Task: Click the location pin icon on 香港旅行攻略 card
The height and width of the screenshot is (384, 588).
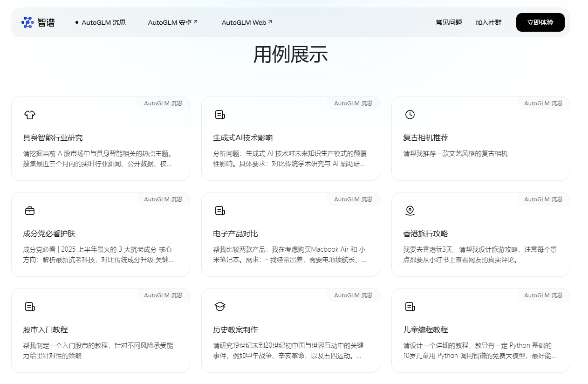Action: pyautogui.click(x=410, y=211)
